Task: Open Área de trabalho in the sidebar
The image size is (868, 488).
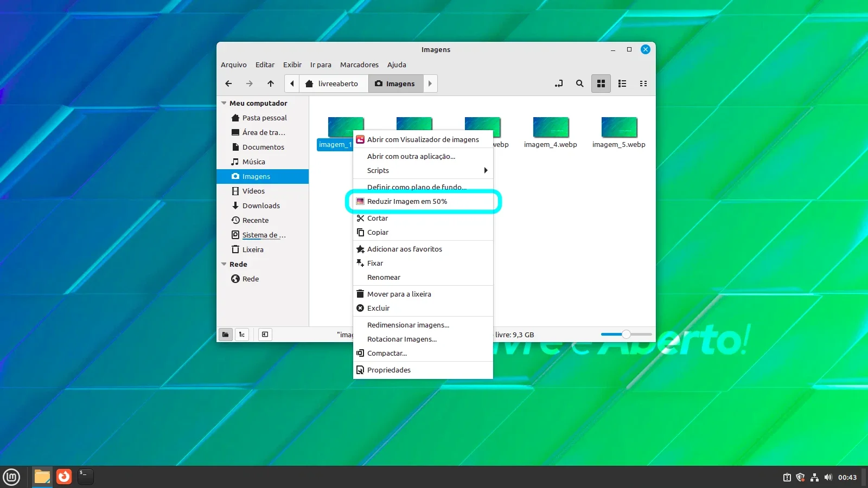Action: click(x=263, y=132)
